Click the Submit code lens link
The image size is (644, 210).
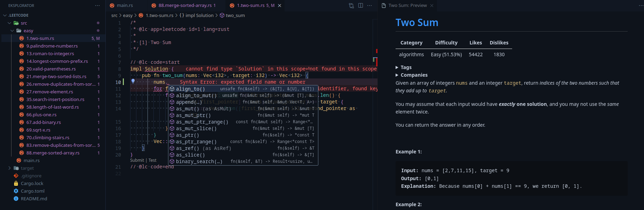click(137, 160)
